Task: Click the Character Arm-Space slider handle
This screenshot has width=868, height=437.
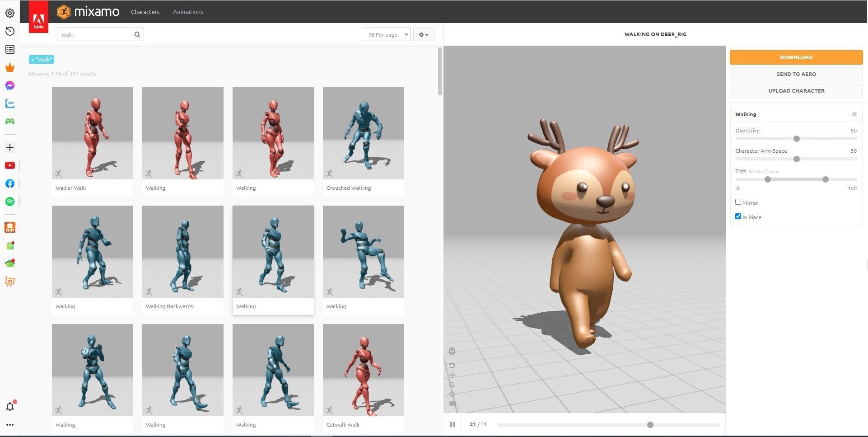Action: (797, 159)
